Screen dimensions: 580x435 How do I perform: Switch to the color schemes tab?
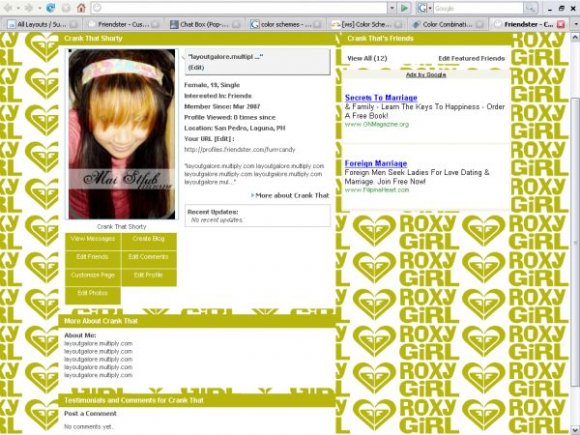tap(285, 24)
